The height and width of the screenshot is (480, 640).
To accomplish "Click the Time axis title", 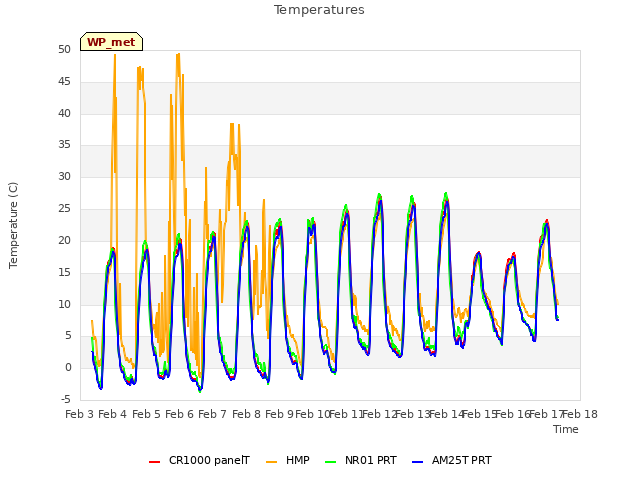I will point(566,429).
